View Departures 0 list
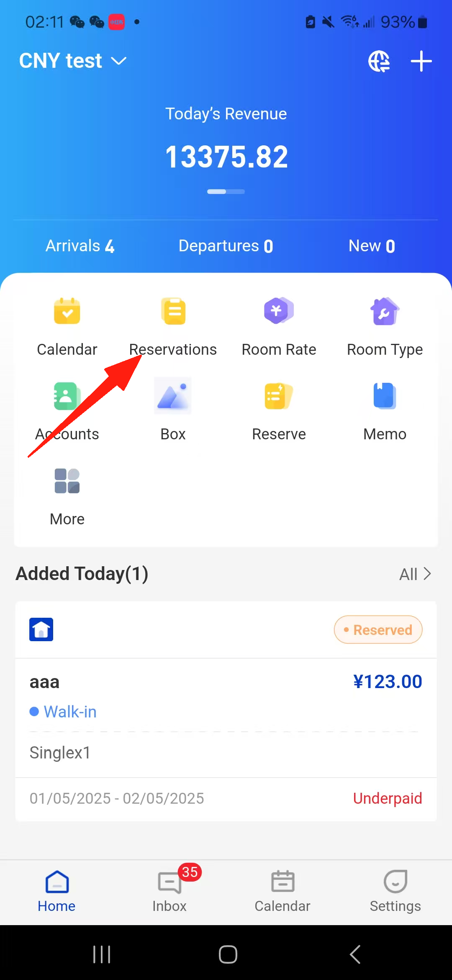Viewport: 452px width, 980px height. pos(226,246)
